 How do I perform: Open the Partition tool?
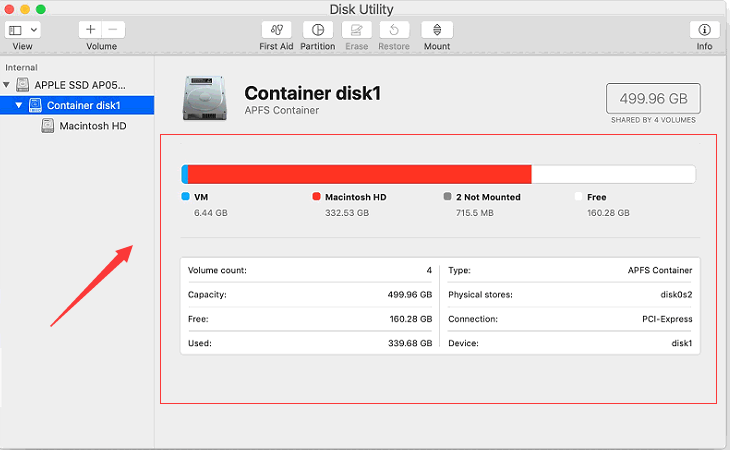(318, 30)
